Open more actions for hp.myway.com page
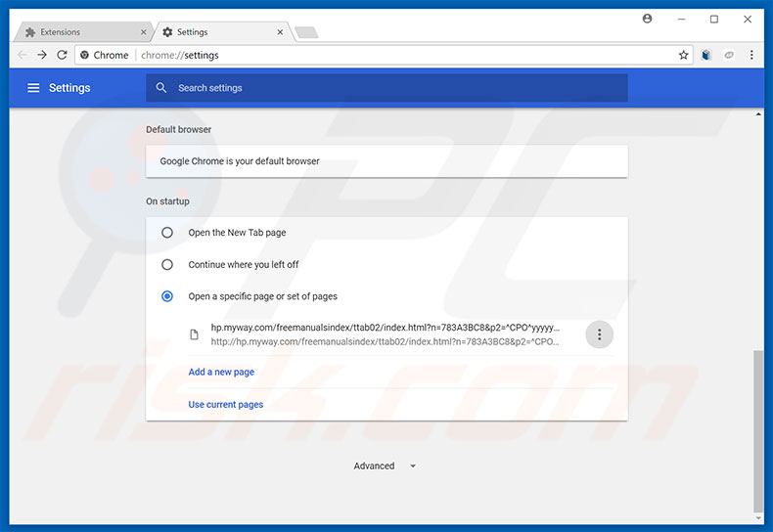Viewport: 773px width, 532px height. click(599, 334)
